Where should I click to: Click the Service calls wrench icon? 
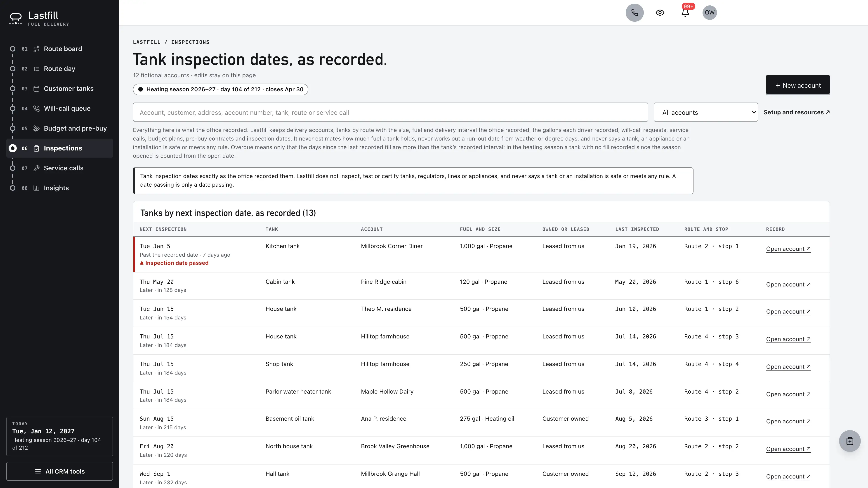click(36, 168)
